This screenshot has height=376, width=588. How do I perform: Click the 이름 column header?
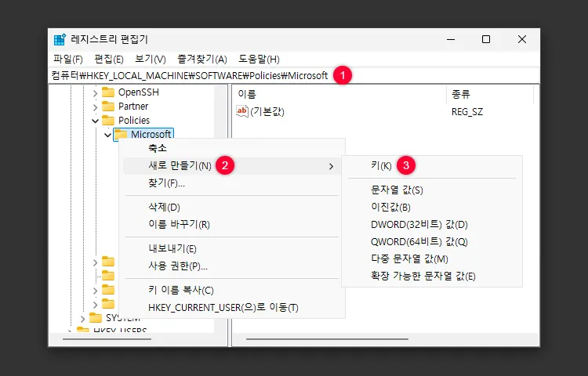[x=339, y=94]
